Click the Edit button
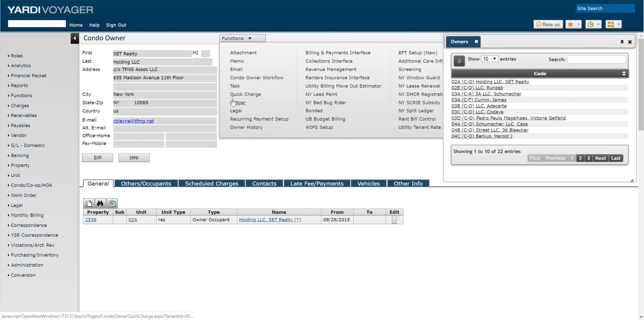 coord(98,157)
